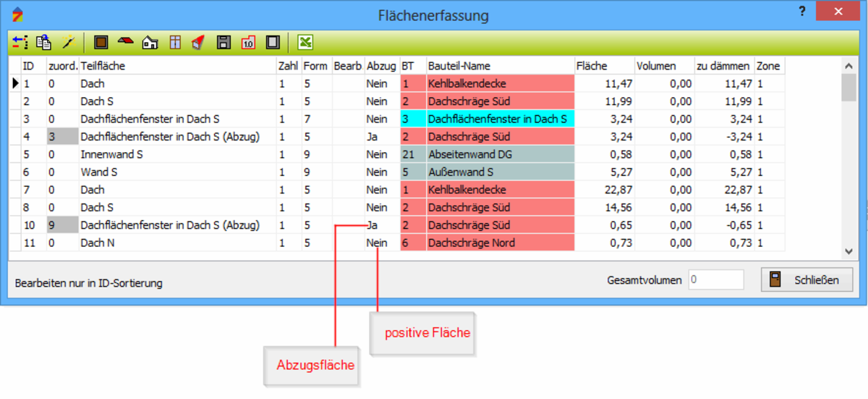This screenshot has height=399, width=868.
Task: Select the 'Wand S' Teilfläche cell
Action: point(177,172)
